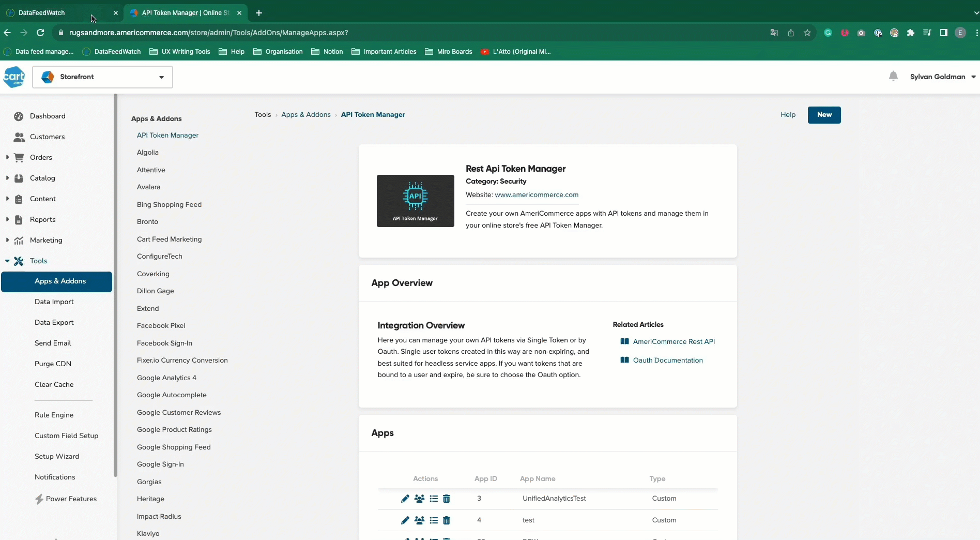The image size is (980, 540).
Task: Click the Help link near New button
Action: [x=788, y=115]
